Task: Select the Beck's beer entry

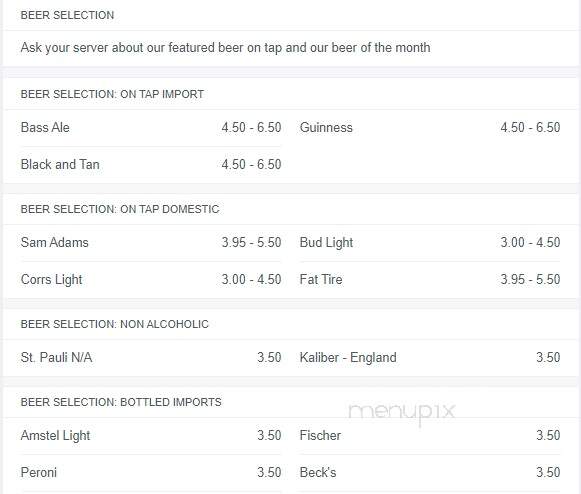Action: [430, 473]
